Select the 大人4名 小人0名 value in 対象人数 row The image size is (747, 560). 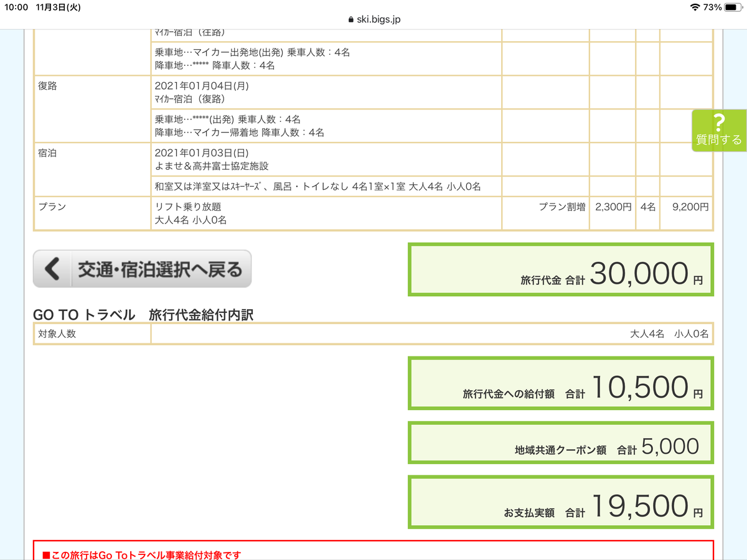pyautogui.click(x=669, y=334)
